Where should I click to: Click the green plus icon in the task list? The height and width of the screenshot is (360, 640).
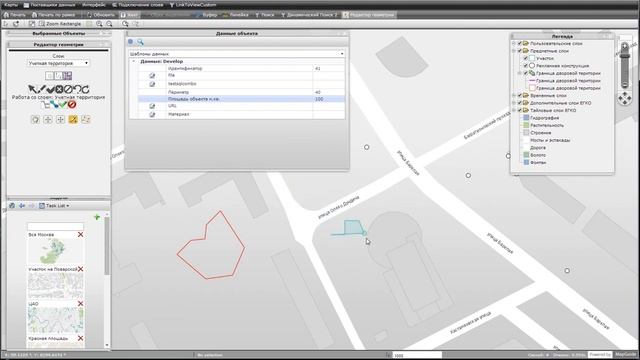pyautogui.click(x=97, y=217)
